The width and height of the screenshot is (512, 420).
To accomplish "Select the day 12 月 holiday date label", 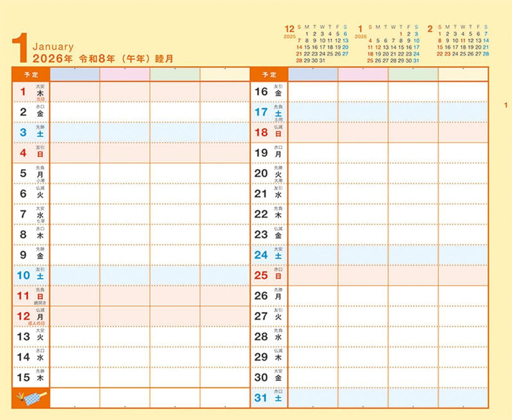I will click(31, 316).
